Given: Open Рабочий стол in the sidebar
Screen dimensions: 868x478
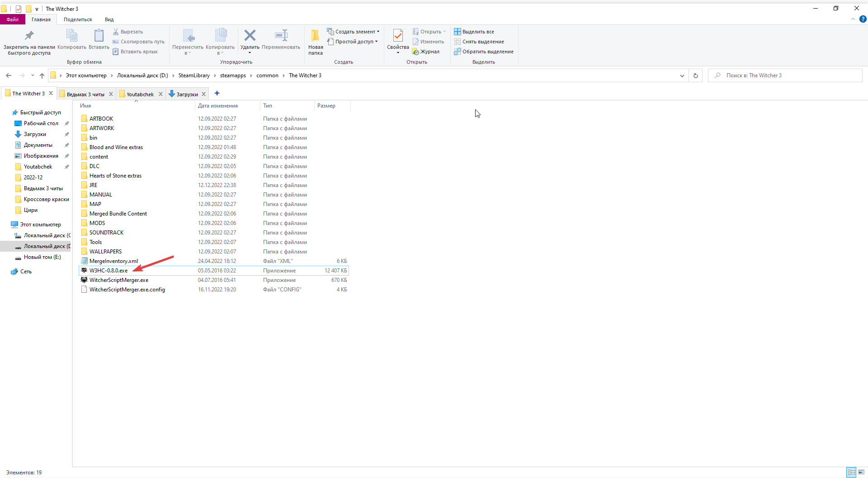Looking at the screenshot, I should [41, 123].
